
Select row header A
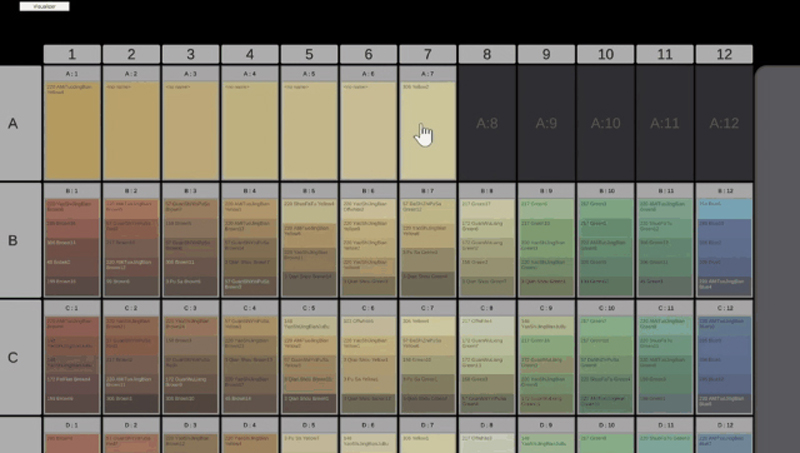(x=14, y=123)
